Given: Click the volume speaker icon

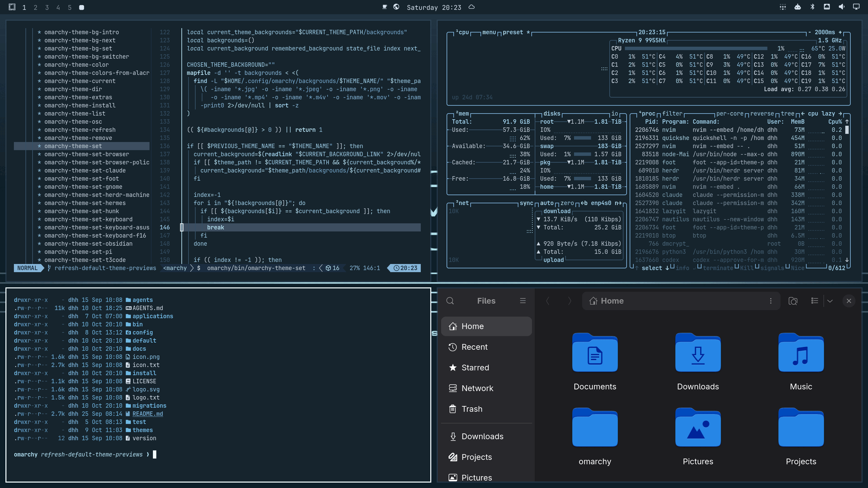Looking at the screenshot, I should click(842, 7).
